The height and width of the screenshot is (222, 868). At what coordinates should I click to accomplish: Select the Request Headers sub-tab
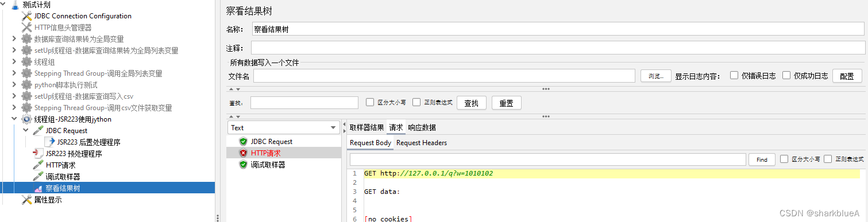click(x=422, y=143)
